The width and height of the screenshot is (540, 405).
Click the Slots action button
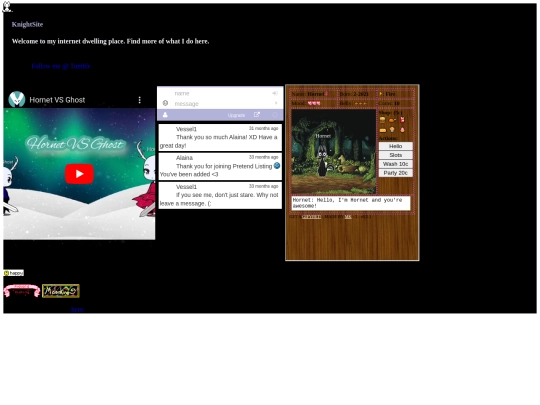click(x=395, y=155)
